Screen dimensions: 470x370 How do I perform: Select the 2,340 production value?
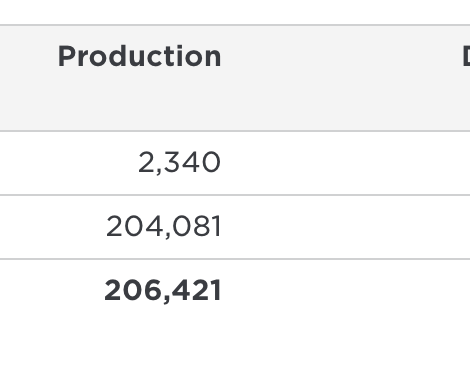coord(179,162)
